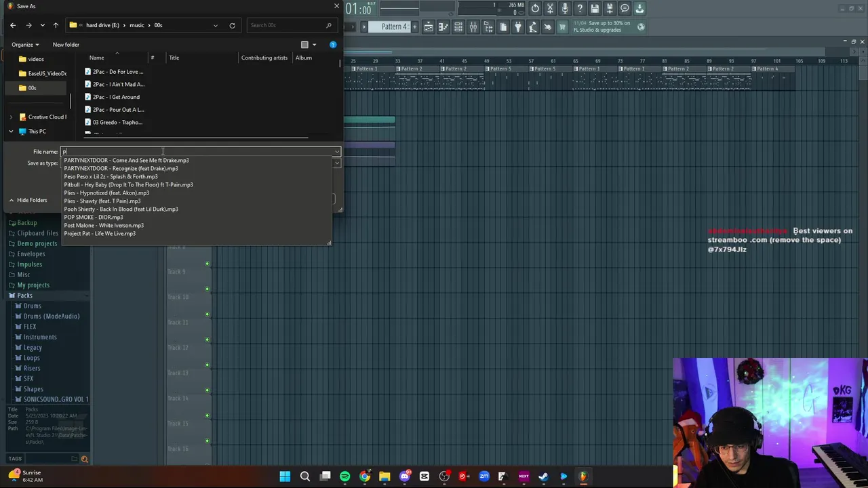868x488 pixels.
Task: Sort files by the Album column header
Action: click(304, 58)
